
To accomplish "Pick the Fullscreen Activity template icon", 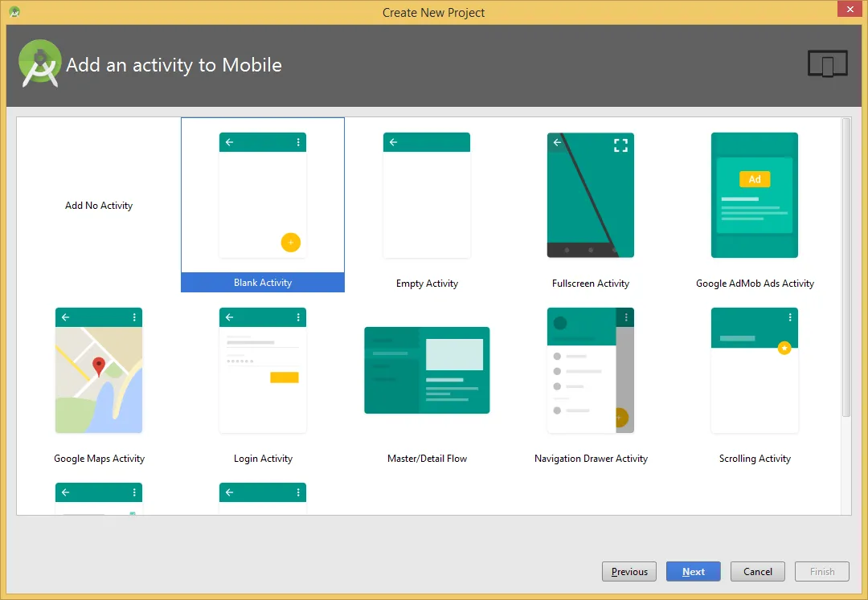I will pos(590,195).
